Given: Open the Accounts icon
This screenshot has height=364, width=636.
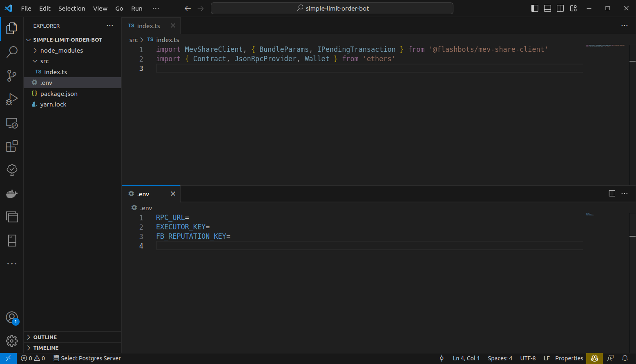Looking at the screenshot, I should (x=12, y=317).
